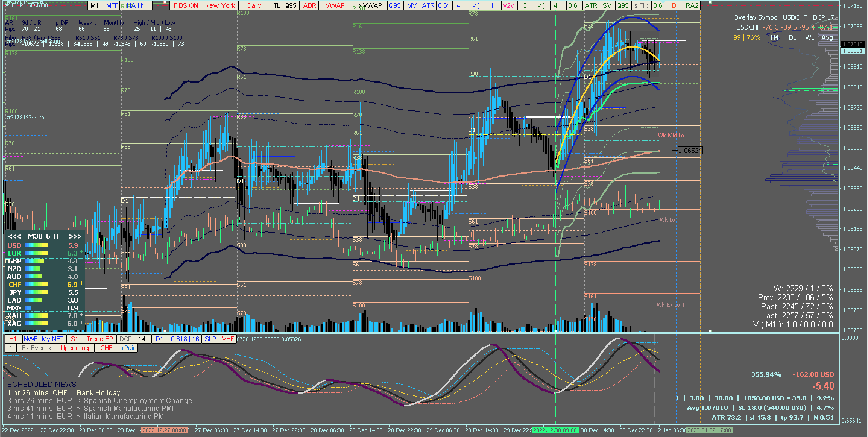Toggle the ADR indicator button

309,5
